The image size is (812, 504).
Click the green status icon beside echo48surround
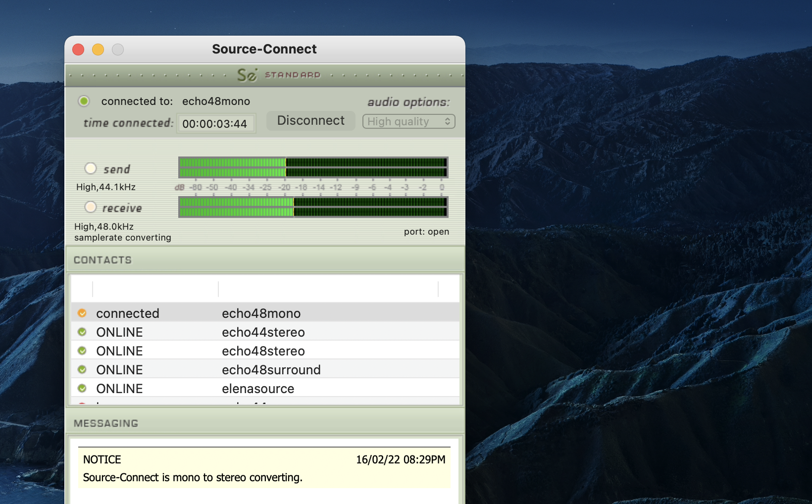(x=82, y=370)
